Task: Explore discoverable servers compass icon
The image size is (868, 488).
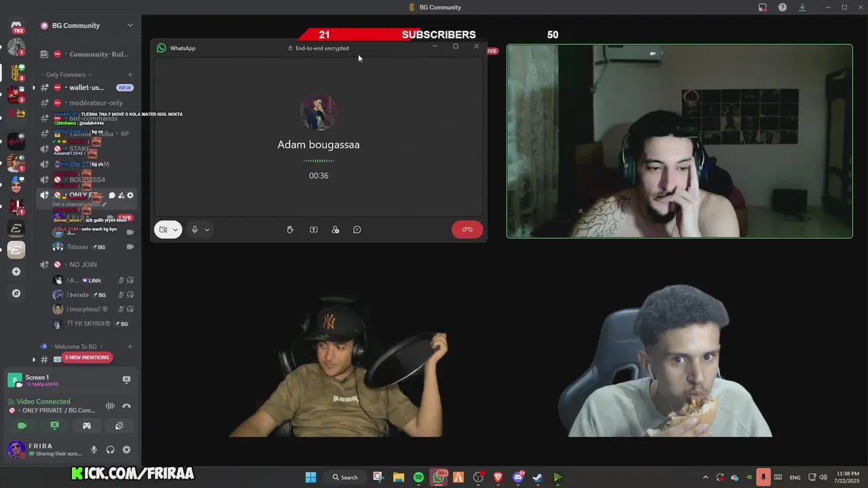Action: click(x=16, y=293)
